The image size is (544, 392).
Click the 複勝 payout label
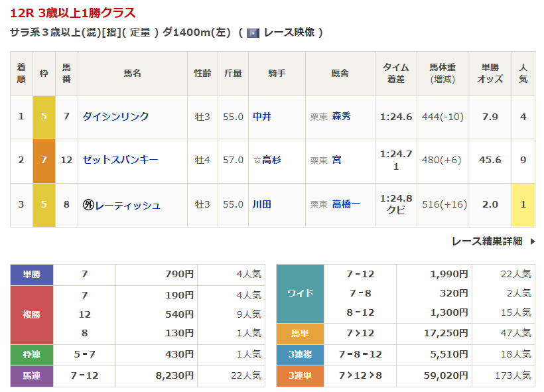point(32,315)
